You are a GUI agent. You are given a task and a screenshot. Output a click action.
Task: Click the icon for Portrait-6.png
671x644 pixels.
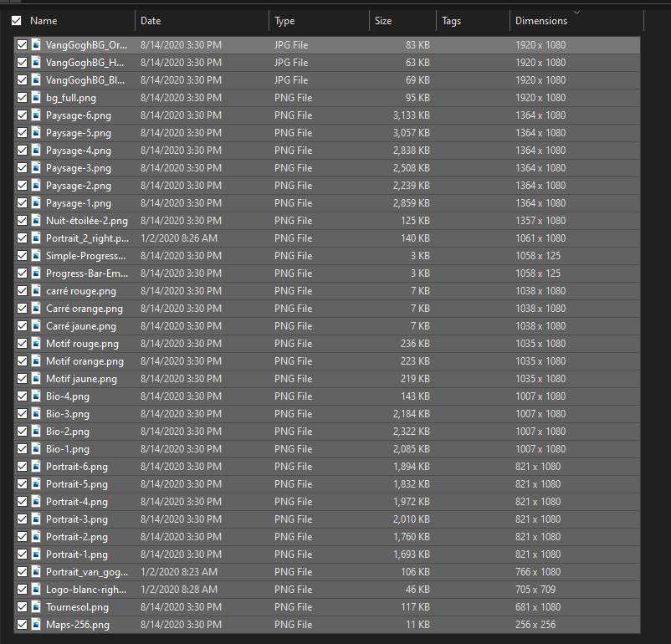coord(36,467)
